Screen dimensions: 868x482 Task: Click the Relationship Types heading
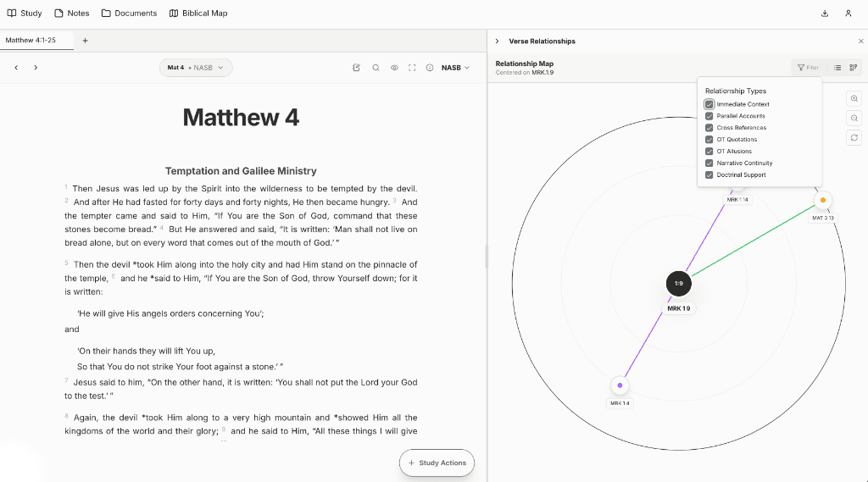[x=736, y=91]
